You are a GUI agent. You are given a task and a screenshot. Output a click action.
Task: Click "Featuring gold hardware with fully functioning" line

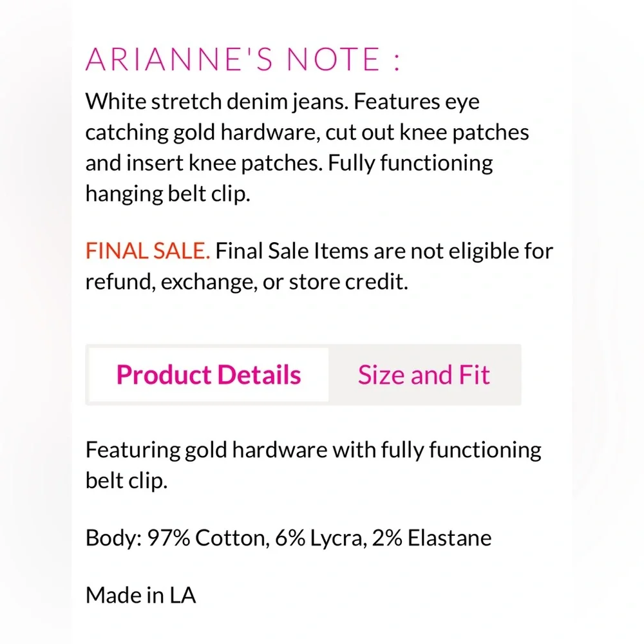pos(313,449)
